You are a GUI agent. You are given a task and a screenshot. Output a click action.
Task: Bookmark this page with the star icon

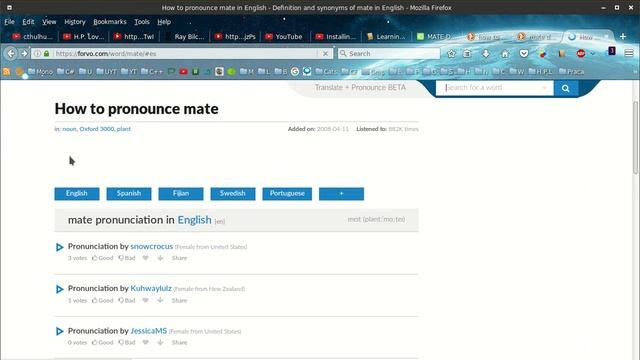451,53
